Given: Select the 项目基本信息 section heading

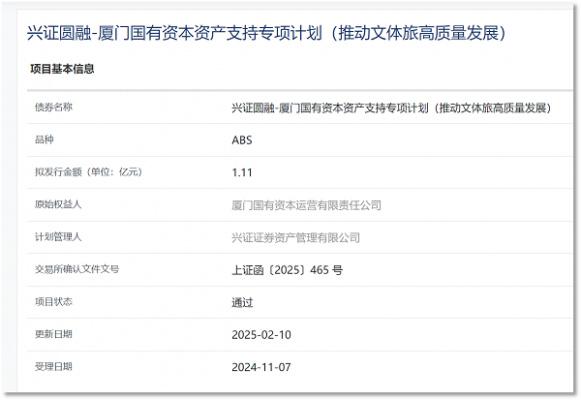Looking at the screenshot, I should 62,69.
